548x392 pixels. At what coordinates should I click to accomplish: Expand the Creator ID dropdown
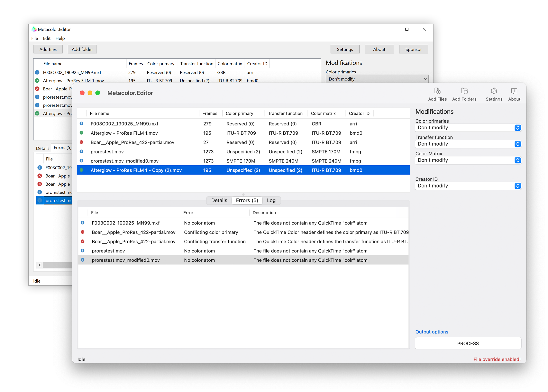coord(468,186)
